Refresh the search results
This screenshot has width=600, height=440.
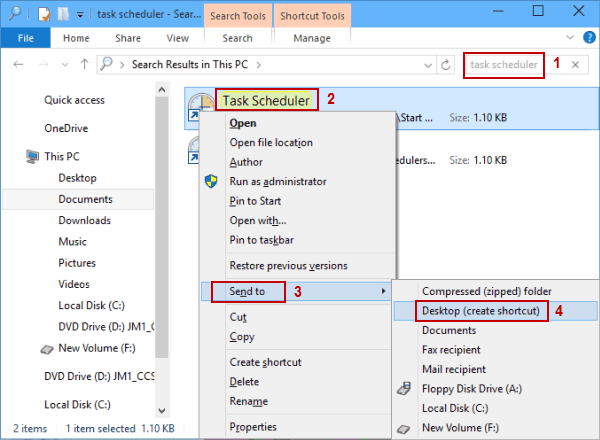click(445, 65)
